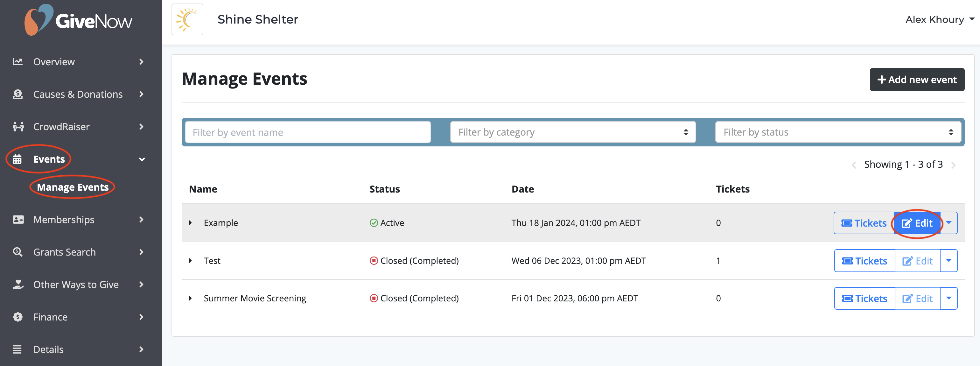Click the CrowdRaiser people icon
This screenshot has width=980, height=366.
tap(18, 127)
